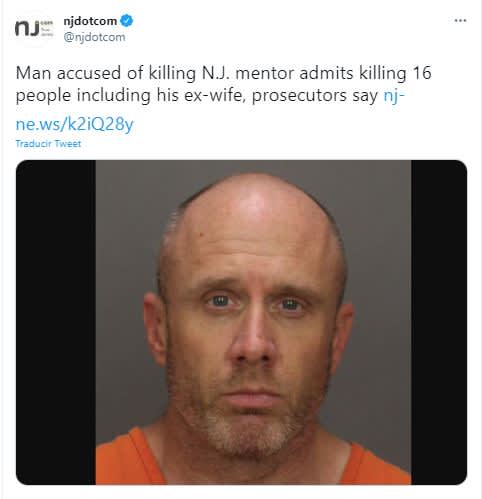
Task: Click the number 16 in tweet text
Action: click(422, 73)
